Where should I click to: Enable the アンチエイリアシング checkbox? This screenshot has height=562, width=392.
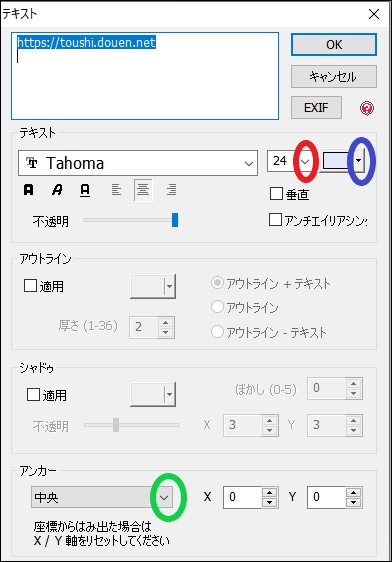[x=275, y=220]
